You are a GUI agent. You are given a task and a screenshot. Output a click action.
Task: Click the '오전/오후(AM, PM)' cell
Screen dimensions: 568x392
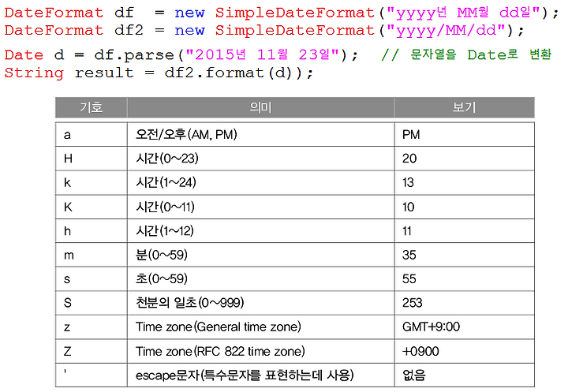click(261, 135)
